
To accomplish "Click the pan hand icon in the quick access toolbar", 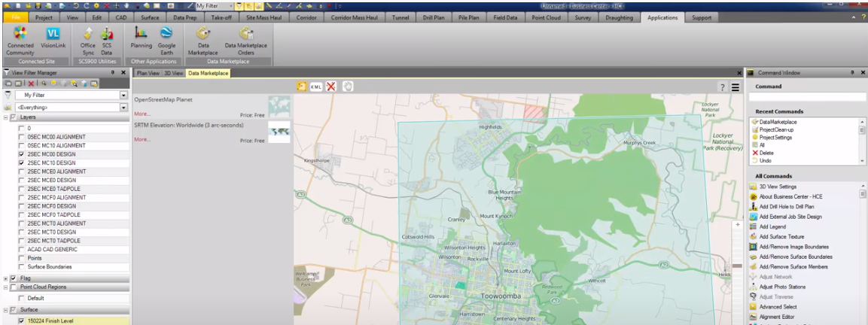I will (x=126, y=5).
